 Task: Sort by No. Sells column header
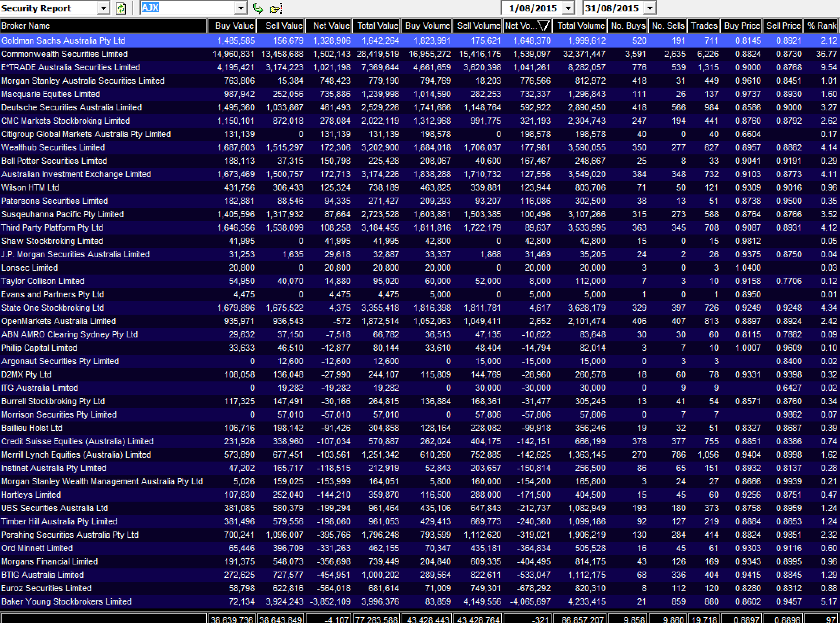[667, 26]
